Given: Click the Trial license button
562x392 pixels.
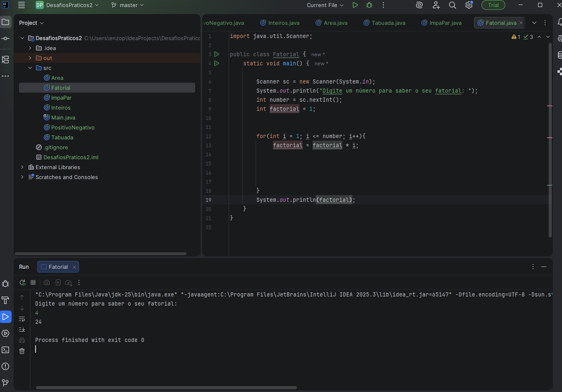Looking at the screenshot, I should pyautogui.click(x=493, y=5).
